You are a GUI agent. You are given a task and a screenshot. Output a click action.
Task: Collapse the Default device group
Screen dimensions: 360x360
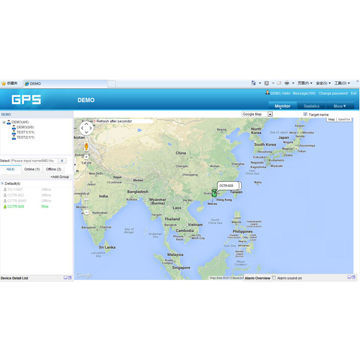[2, 184]
